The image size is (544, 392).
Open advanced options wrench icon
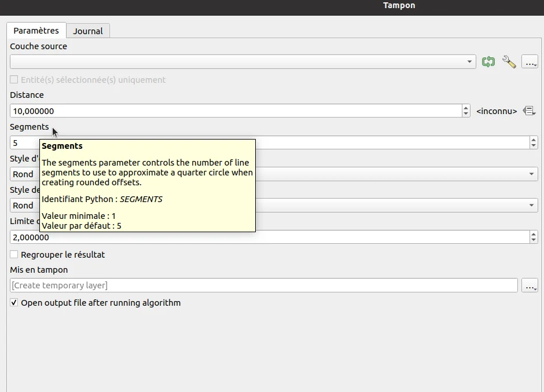pyautogui.click(x=509, y=62)
